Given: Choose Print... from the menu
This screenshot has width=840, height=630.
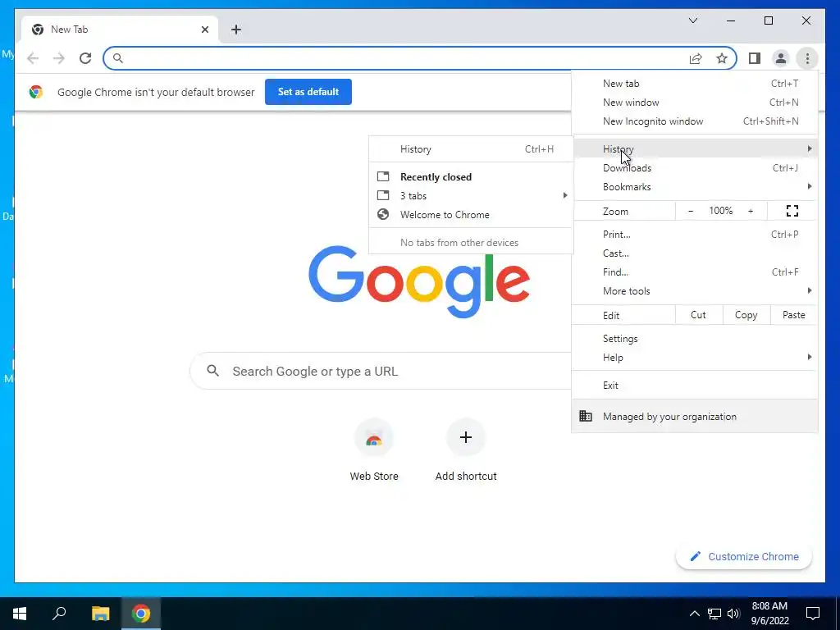Looking at the screenshot, I should pos(694,234).
